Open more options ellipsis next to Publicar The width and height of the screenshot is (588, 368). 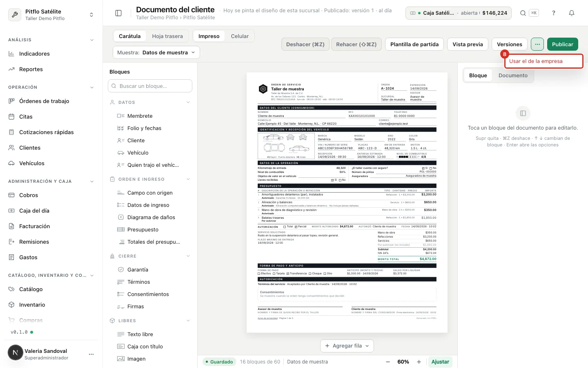coord(537,44)
